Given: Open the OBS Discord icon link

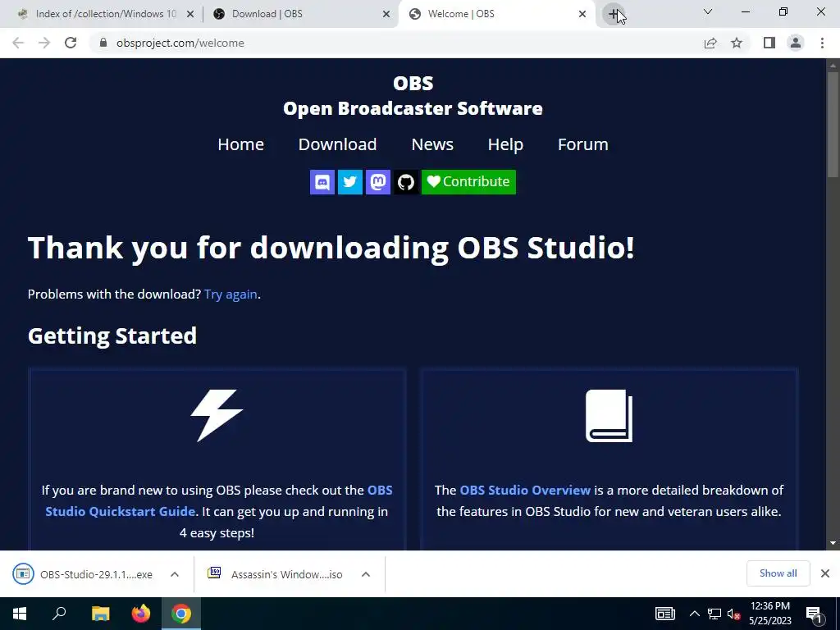Looking at the screenshot, I should pos(322,182).
